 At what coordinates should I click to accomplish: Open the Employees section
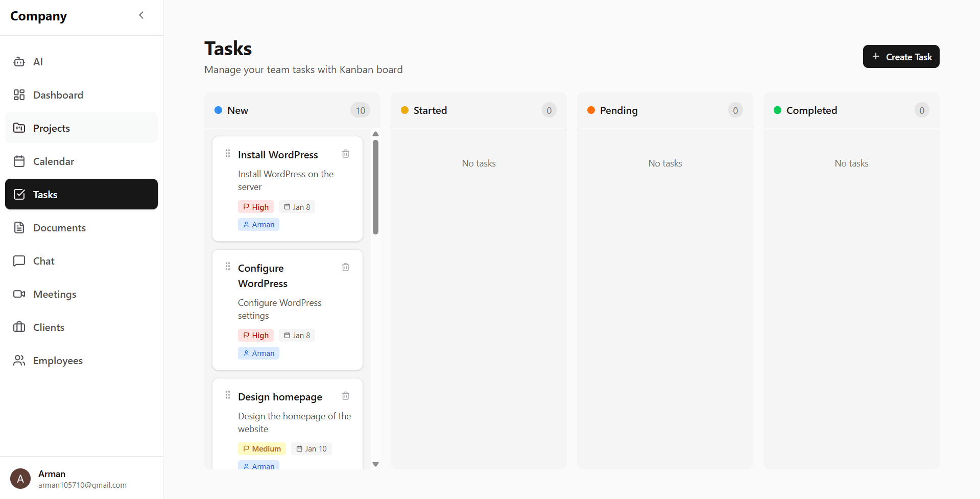click(x=58, y=360)
